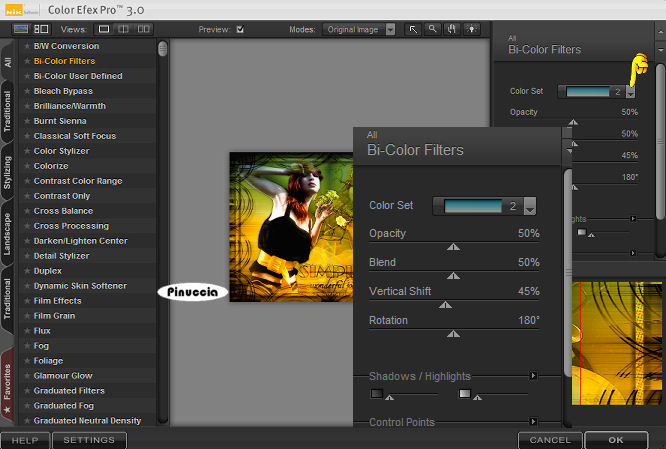
Task: Select the Foliage filter
Action: coord(48,361)
